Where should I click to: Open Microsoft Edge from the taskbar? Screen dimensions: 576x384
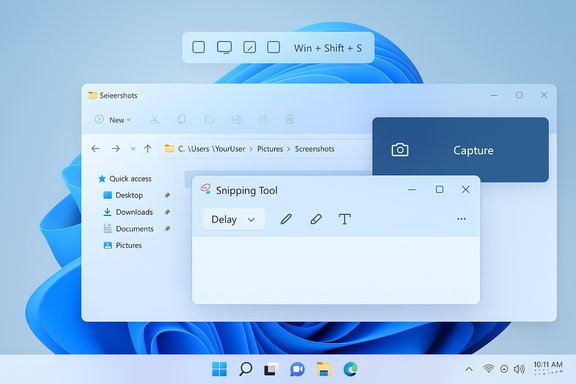(350, 369)
